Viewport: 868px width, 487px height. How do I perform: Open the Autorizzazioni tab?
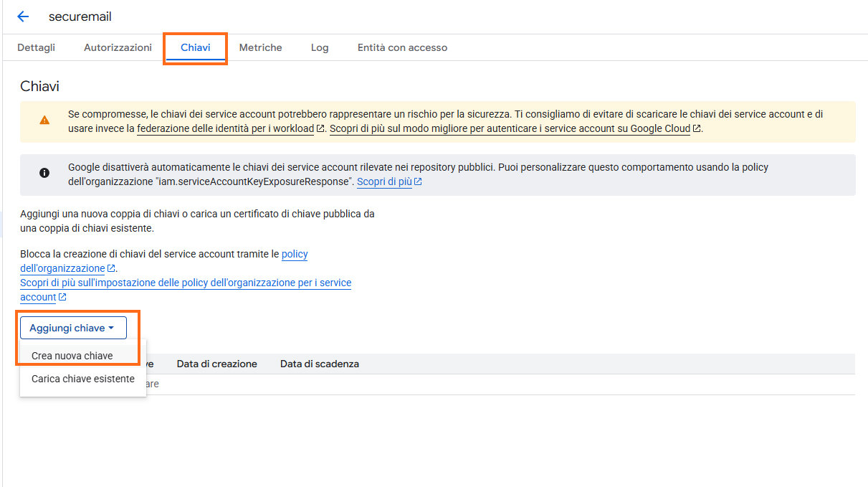coord(118,47)
